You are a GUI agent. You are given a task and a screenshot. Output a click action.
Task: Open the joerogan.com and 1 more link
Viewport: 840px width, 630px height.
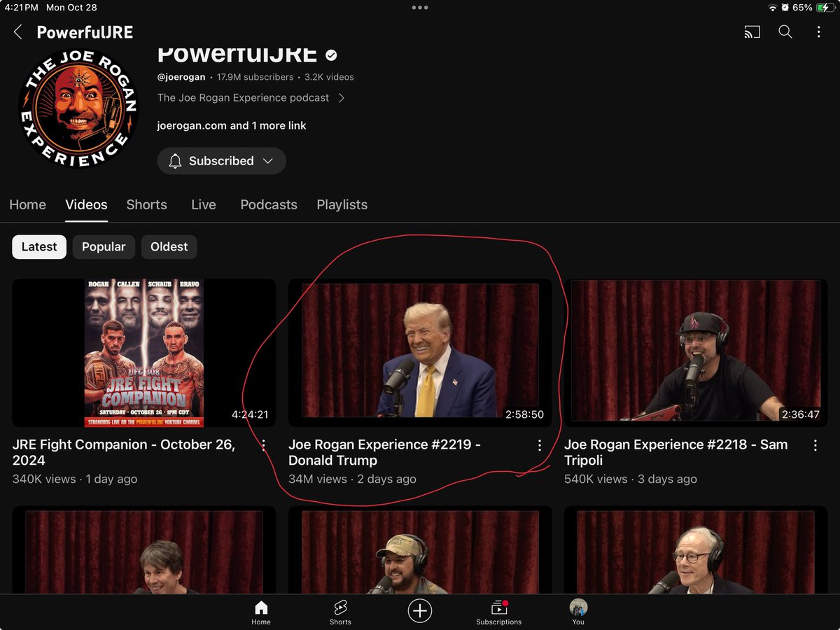(x=232, y=126)
